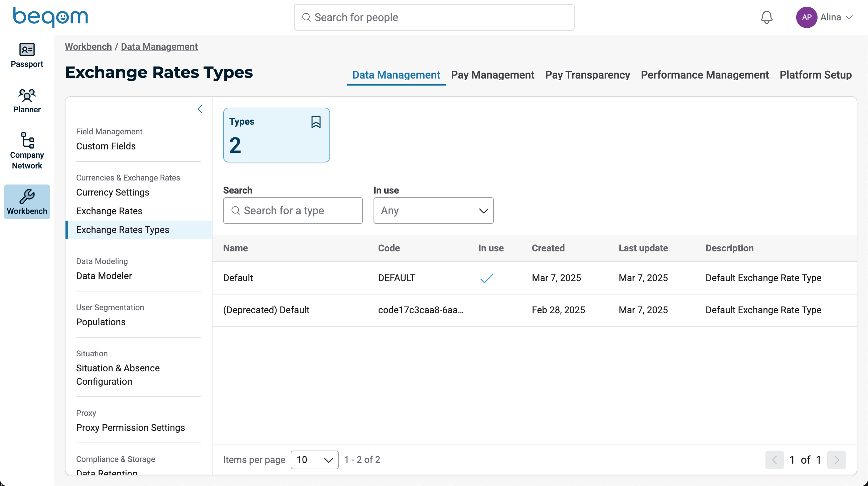Open Currency Settings in side menu
Screen dimensions: 868x486
click(x=113, y=192)
